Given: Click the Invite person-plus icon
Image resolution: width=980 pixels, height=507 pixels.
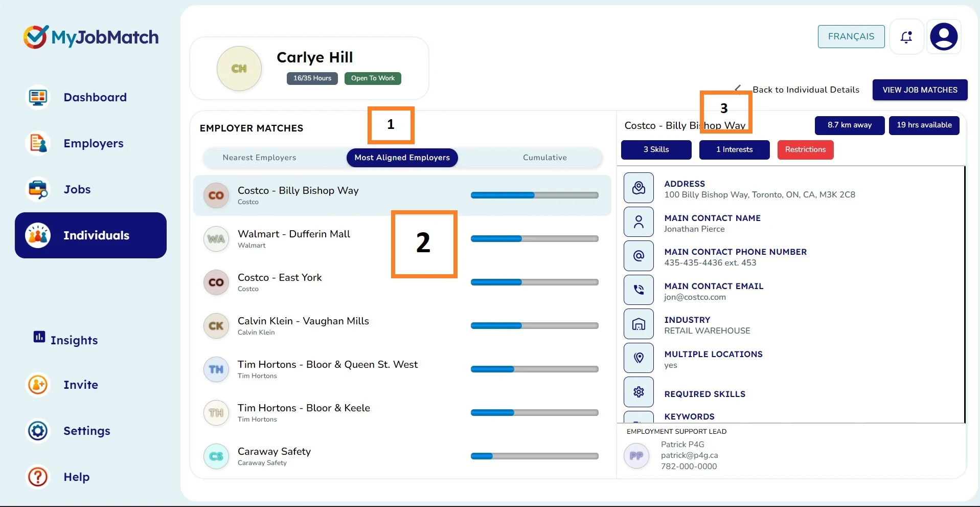Looking at the screenshot, I should [x=38, y=385].
